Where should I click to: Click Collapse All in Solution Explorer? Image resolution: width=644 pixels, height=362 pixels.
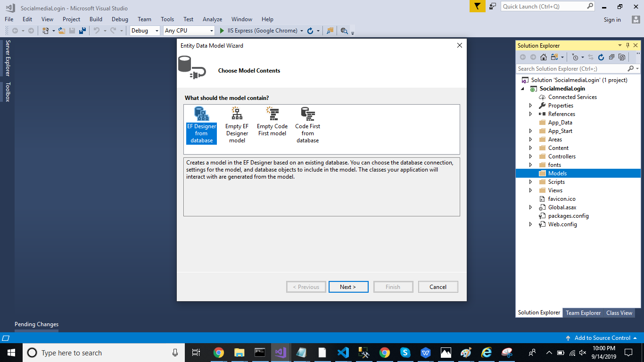[611, 57]
